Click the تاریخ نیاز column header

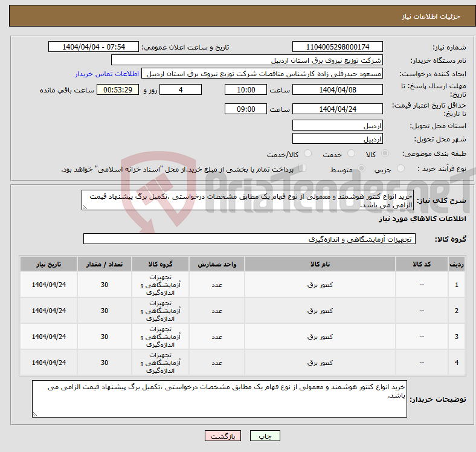coord(48,264)
